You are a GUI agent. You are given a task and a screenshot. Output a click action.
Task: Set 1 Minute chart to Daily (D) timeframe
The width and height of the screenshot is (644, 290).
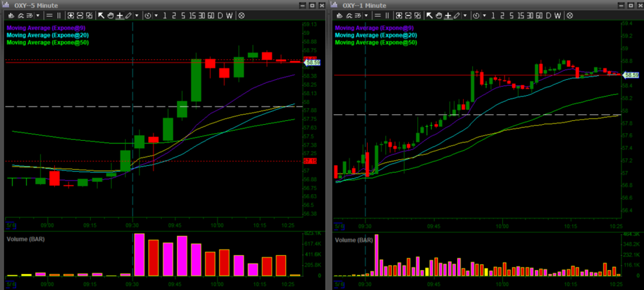tap(548, 14)
